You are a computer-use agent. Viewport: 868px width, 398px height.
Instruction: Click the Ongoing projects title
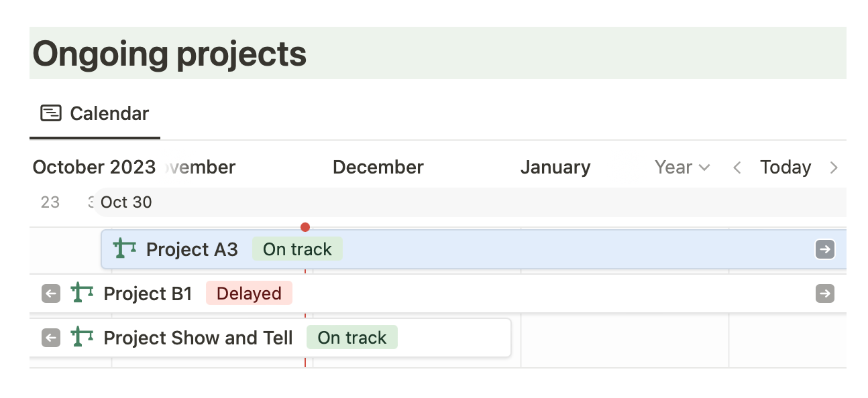[x=170, y=54]
